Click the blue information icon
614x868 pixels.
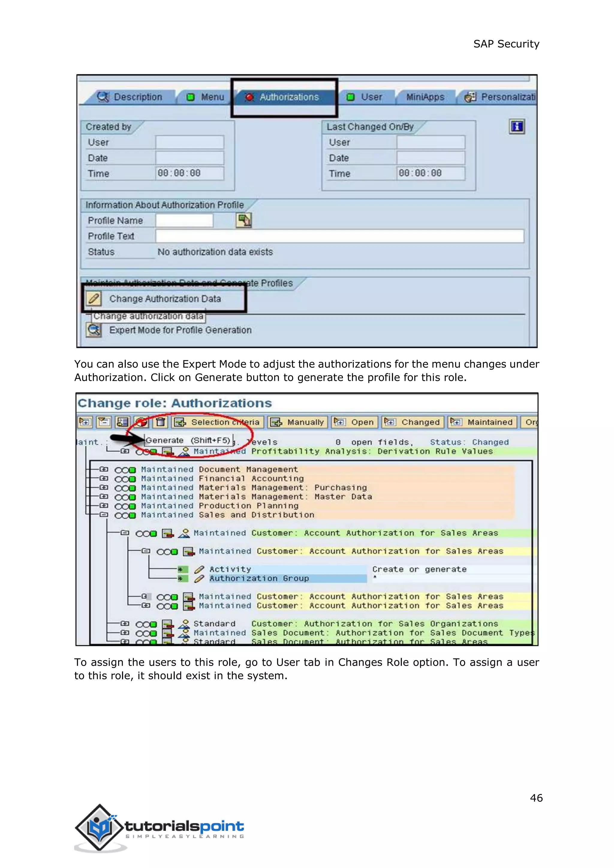(517, 126)
